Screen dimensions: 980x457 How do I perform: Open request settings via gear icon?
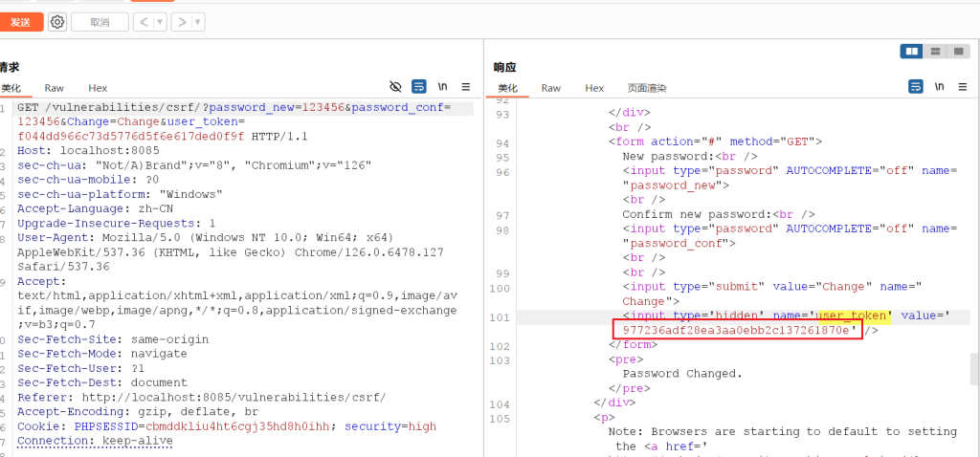point(57,22)
